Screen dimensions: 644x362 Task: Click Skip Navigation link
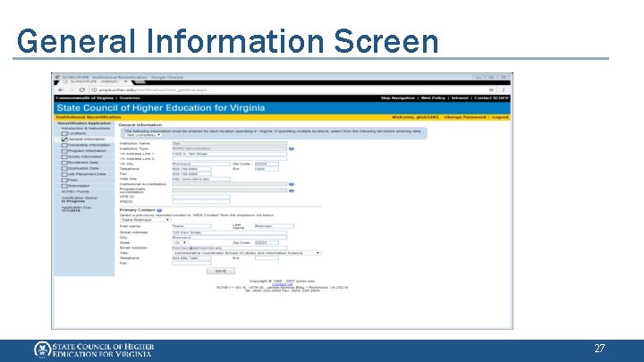[x=397, y=98]
